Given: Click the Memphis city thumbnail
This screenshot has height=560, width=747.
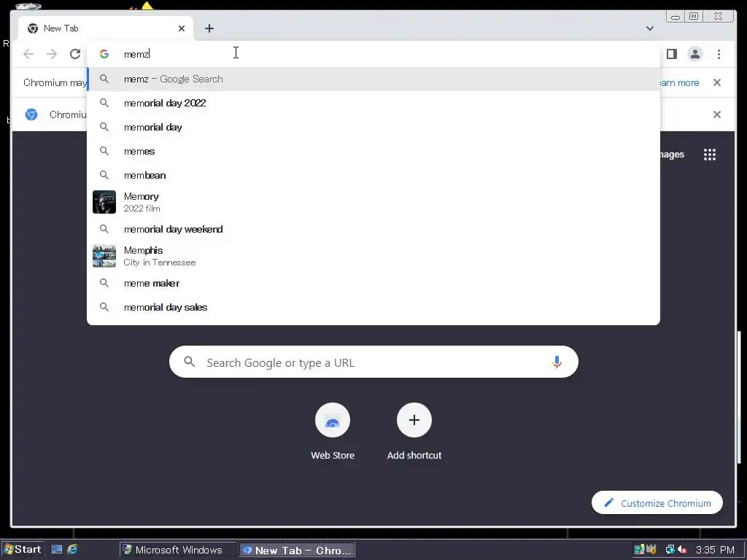Looking at the screenshot, I should pos(104,256).
